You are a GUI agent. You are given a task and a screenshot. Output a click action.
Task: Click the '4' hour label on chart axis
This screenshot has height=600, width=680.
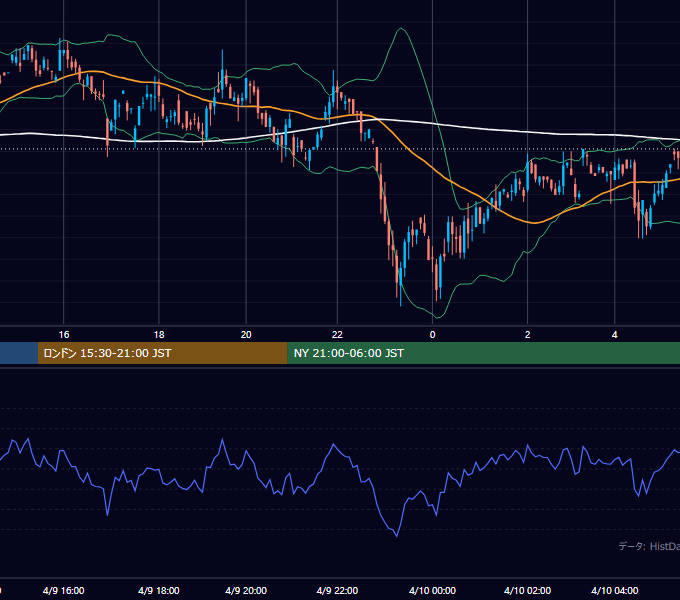(615, 334)
